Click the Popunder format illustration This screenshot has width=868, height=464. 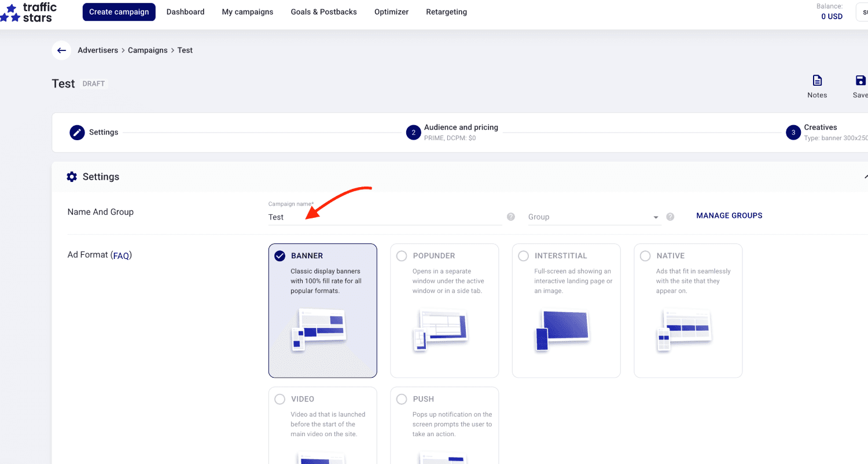coord(440,330)
